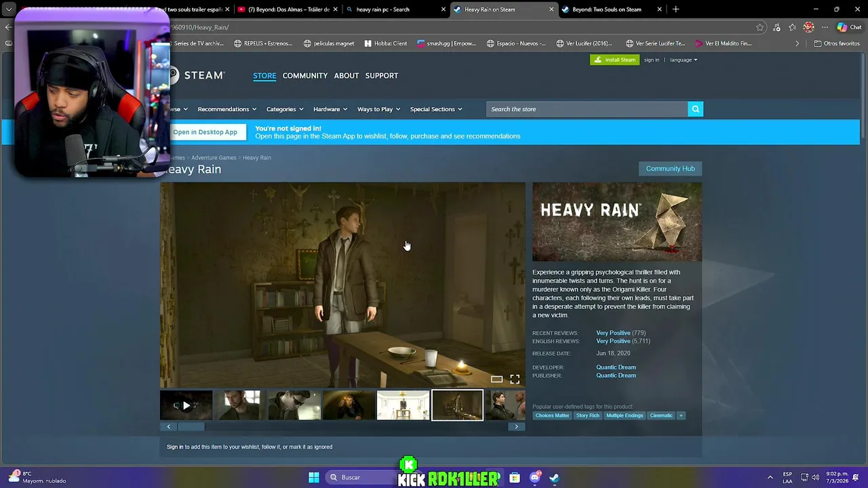
Task: Open Copilot Chat in browser
Action: 849,27
